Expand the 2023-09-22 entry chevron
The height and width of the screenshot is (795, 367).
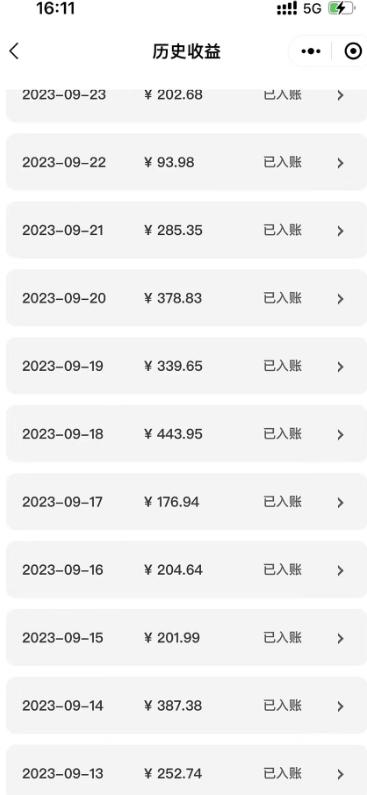pyautogui.click(x=341, y=163)
